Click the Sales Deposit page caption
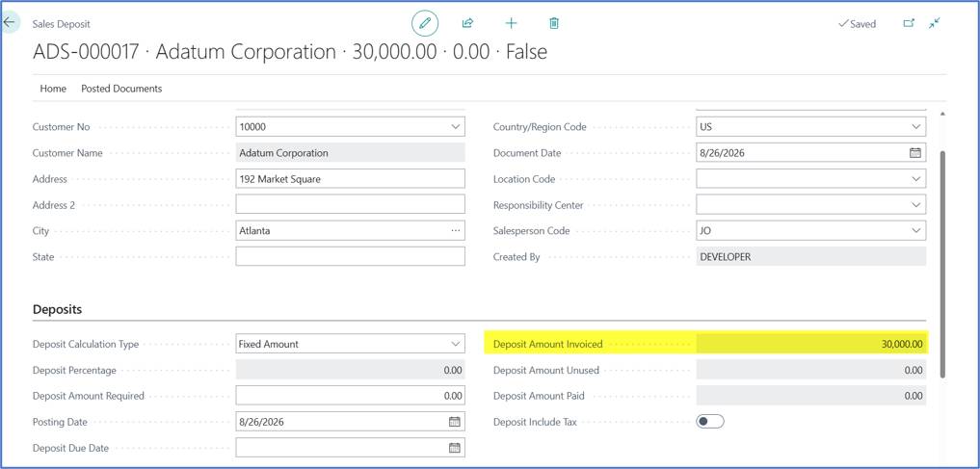 pos(62,24)
